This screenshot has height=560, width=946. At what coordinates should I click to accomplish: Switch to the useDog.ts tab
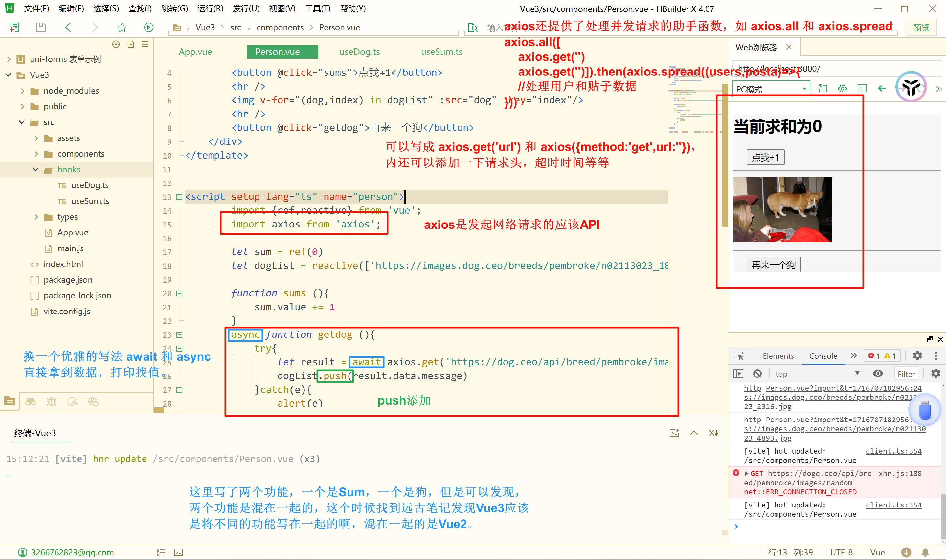[x=359, y=52]
